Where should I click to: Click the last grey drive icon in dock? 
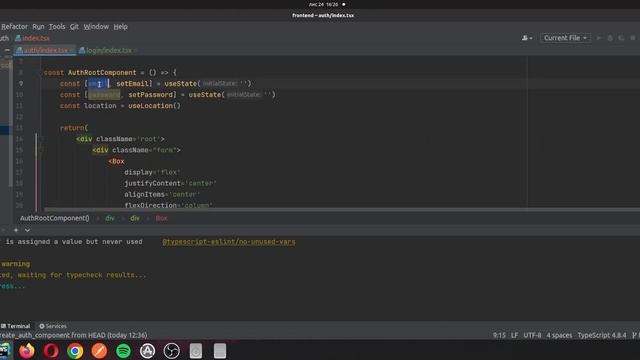coord(220,351)
